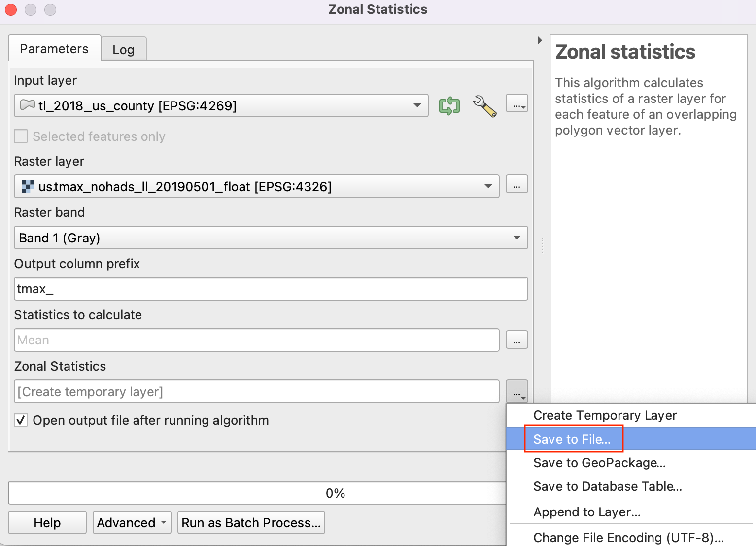Choose Save to GeoPackage menu option
The image size is (756, 546).
point(599,463)
